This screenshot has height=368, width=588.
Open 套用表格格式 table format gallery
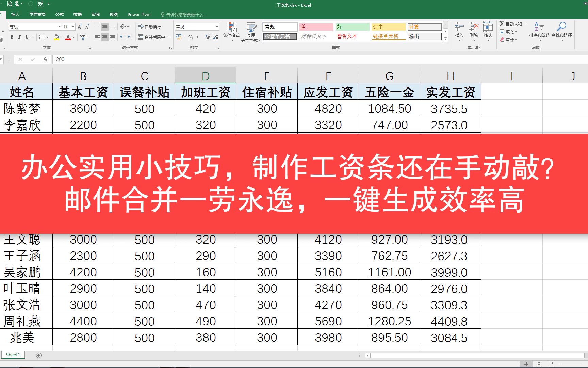251,32
